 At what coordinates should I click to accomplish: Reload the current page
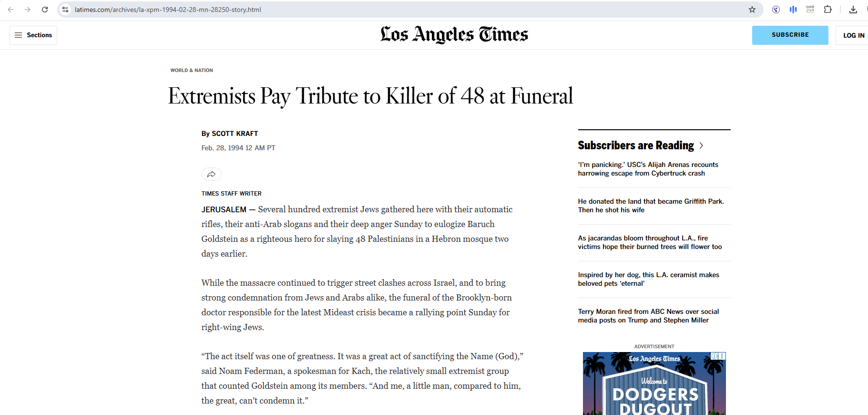point(45,10)
